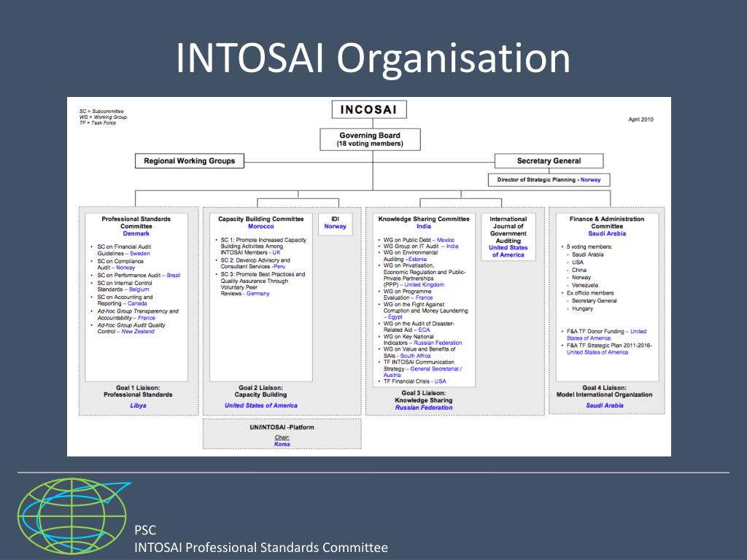
Task: Click the UN/INTOSAI -Platform heading
Action: pos(282,427)
